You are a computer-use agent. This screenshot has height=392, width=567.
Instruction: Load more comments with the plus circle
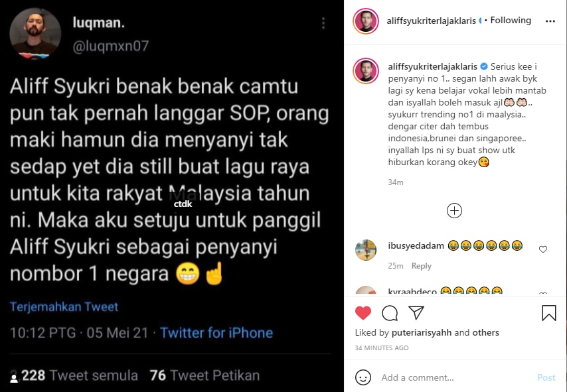coord(454,211)
